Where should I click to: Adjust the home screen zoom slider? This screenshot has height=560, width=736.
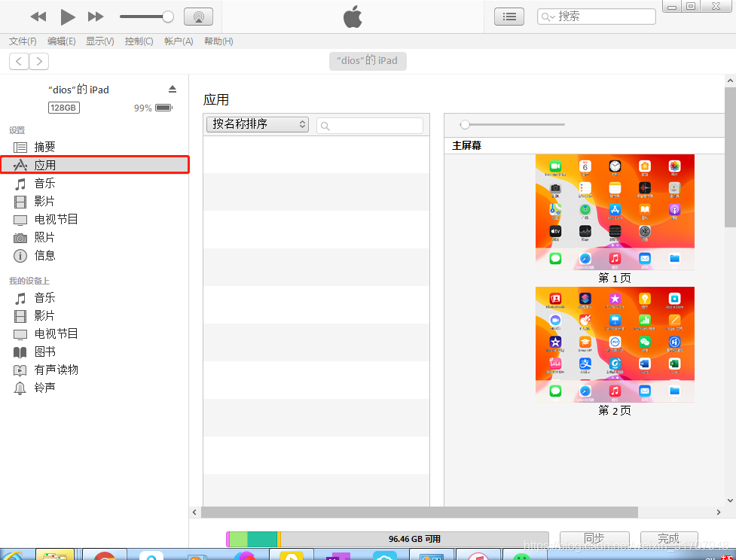pos(465,124)
